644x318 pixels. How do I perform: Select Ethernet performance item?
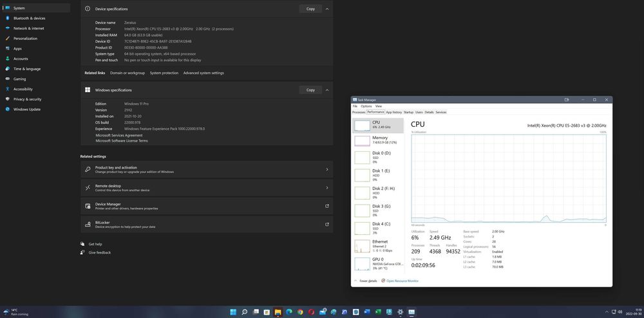[378, 246]
